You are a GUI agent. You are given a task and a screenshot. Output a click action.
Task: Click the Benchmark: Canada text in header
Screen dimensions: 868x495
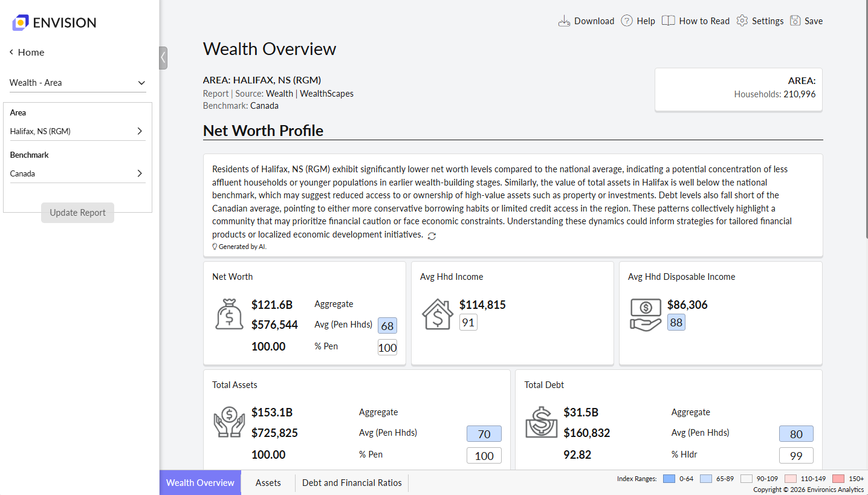point(241,106)
